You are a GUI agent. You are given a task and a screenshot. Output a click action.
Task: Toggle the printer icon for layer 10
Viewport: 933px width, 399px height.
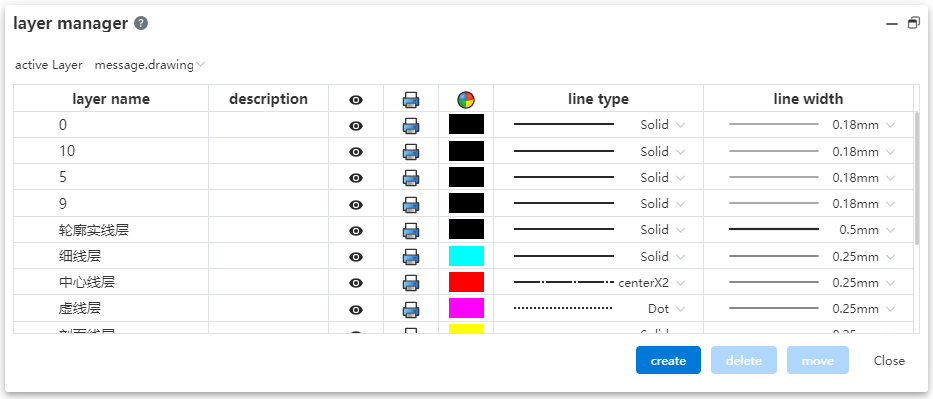[411, 152]
